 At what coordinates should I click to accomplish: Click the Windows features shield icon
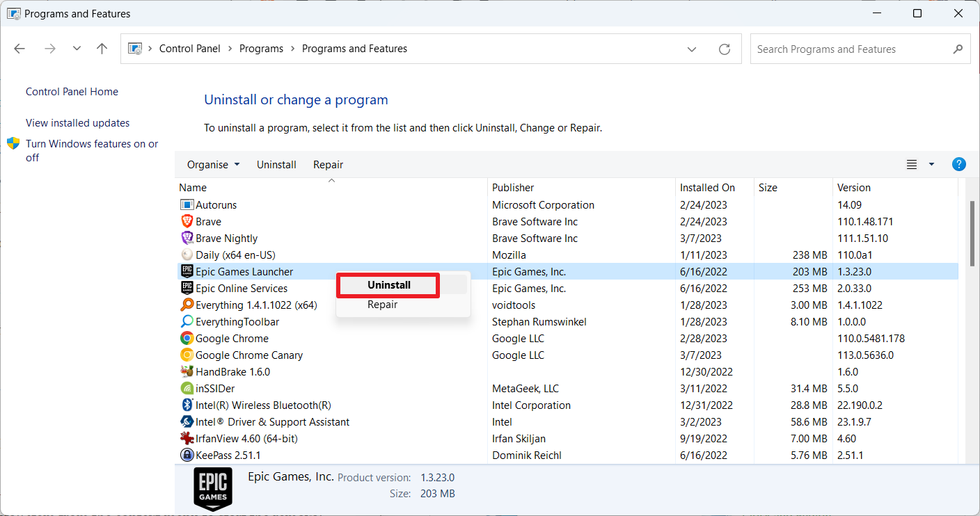click(x=13, y=144)
